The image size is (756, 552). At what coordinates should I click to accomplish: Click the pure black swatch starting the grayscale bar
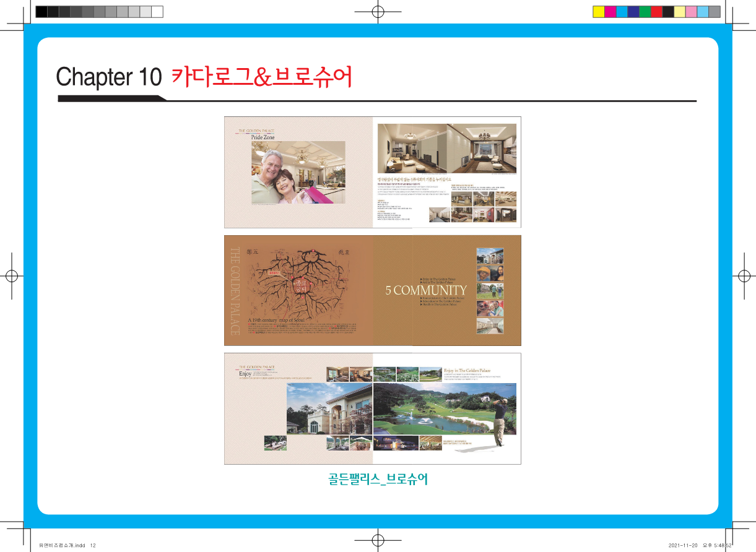(41, 12)
